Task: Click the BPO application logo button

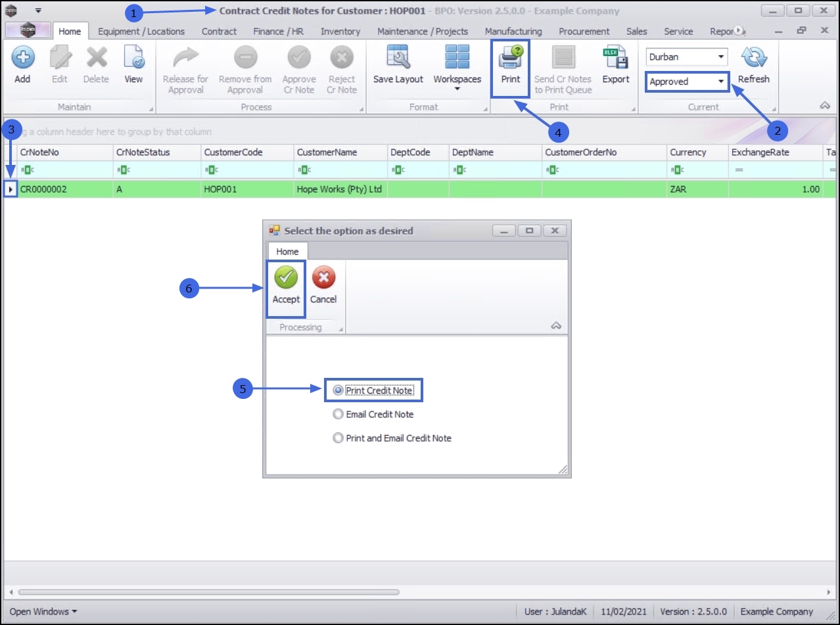Action: coord(28,30)
